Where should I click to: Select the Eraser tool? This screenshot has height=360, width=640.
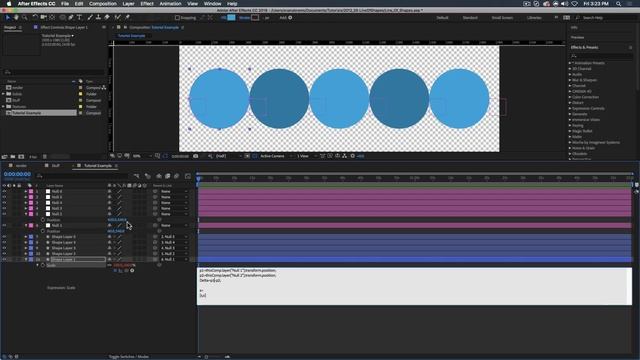(x=107, y=18)
